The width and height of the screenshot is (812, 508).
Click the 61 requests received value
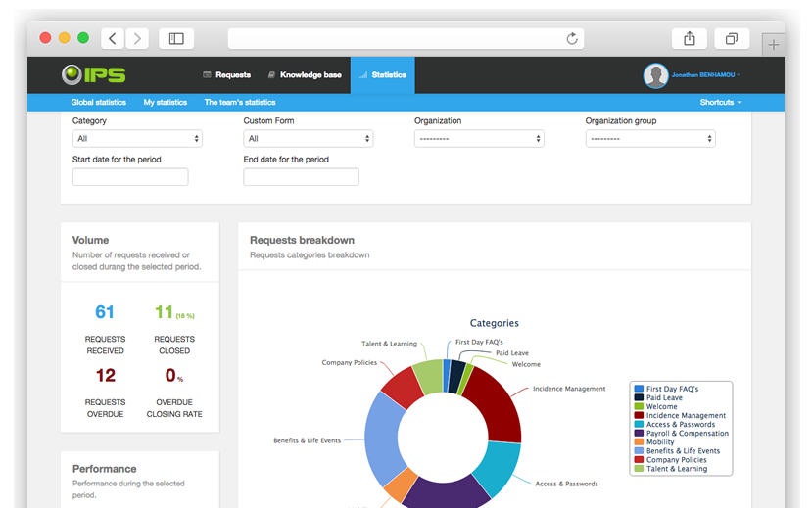[x=105, y=312]
